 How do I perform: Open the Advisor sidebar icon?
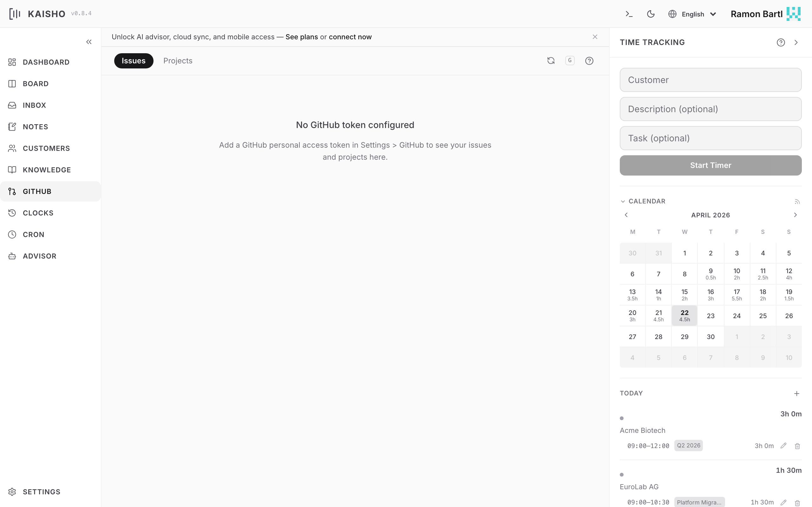(12, 256)
